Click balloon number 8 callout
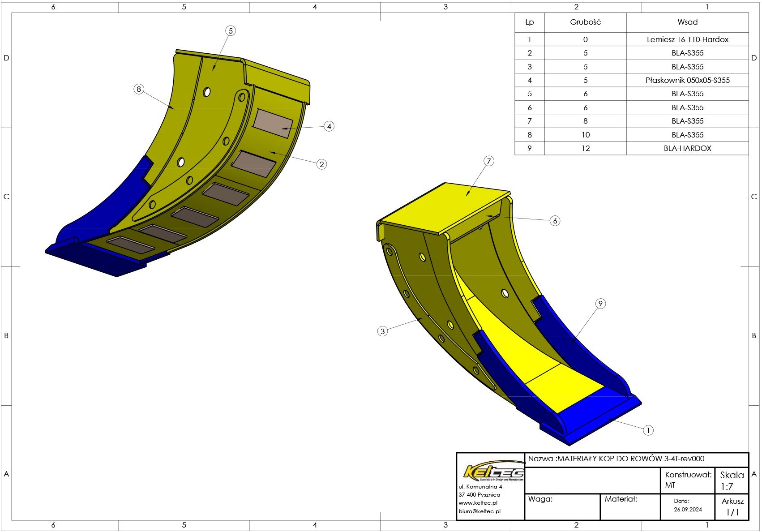 [139, 89]
